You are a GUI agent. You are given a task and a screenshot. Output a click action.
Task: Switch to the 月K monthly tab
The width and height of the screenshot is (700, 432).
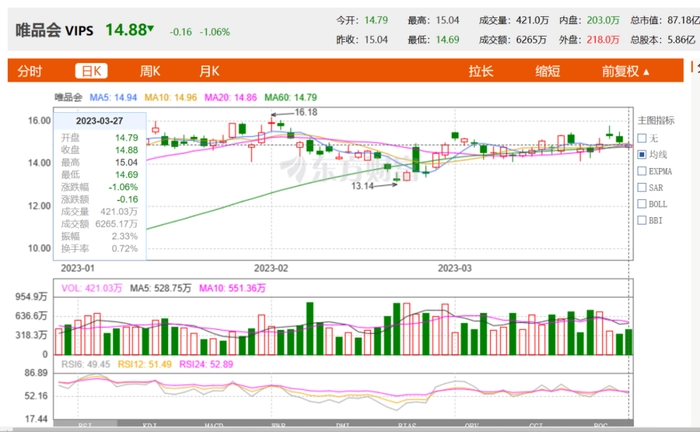click(x=209, y=71)
